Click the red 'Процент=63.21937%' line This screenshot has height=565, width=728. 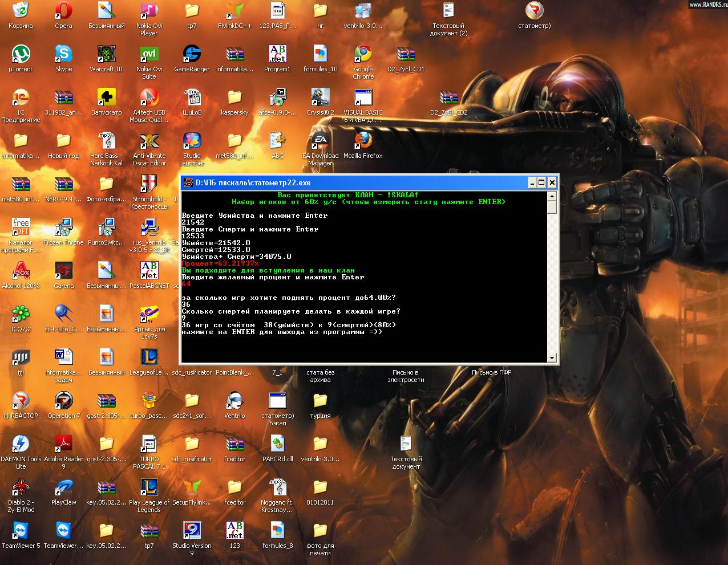(220, 263)
